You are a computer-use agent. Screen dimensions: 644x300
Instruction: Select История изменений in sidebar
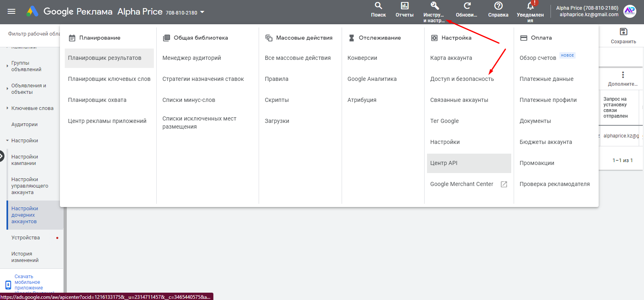click(25, 257)
